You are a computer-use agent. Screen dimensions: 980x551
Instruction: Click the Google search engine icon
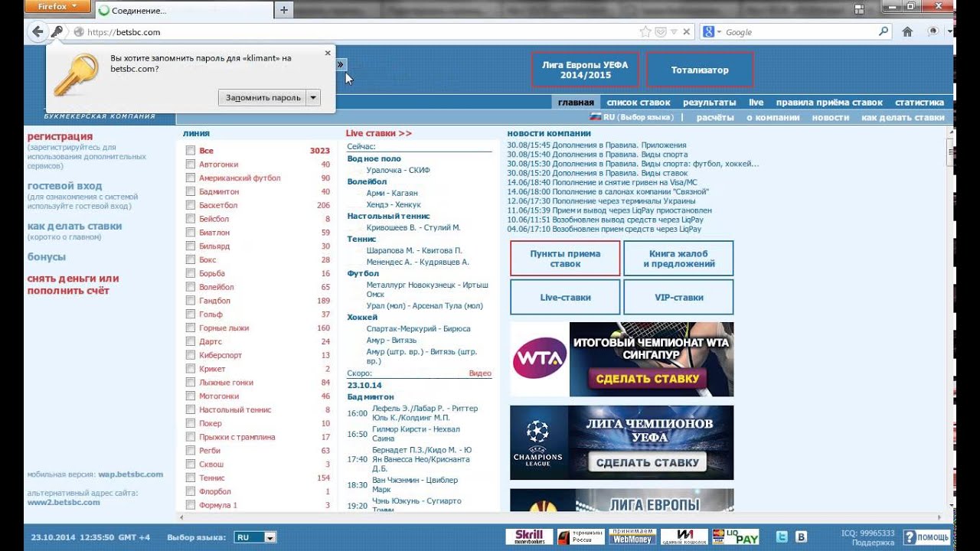(x=709, y=32)
